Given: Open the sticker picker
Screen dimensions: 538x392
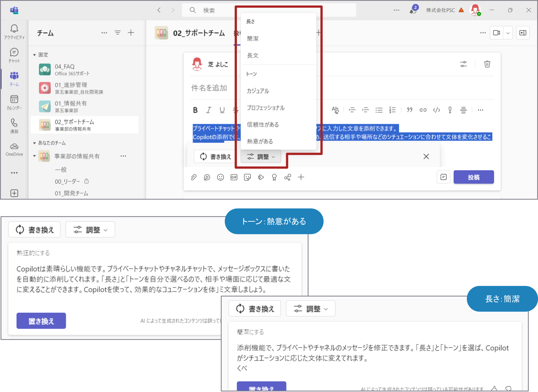Looking at the screenshot, I should point(247,177).
